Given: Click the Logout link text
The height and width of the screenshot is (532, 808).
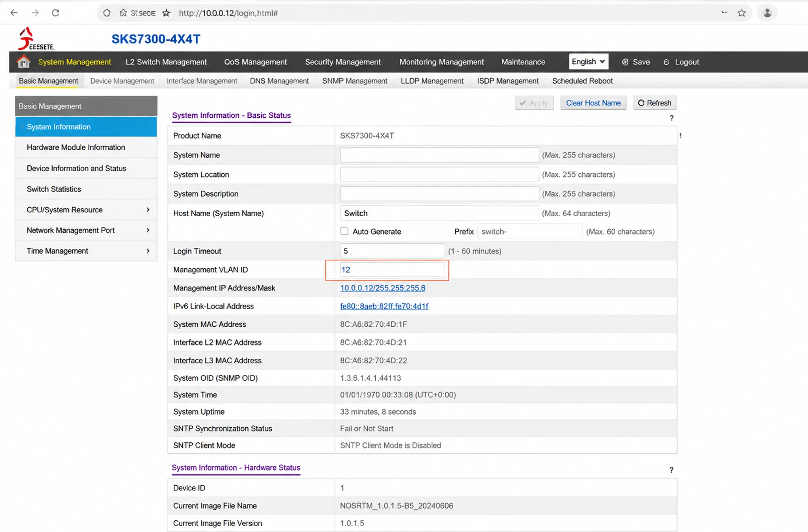Looking at the screenshot, I should coord(687,62).
